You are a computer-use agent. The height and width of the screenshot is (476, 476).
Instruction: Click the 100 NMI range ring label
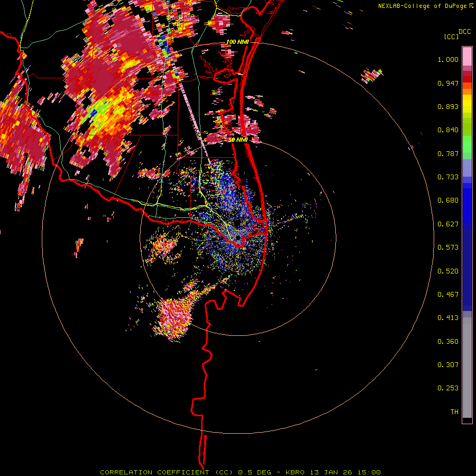(x=237, y=42)
